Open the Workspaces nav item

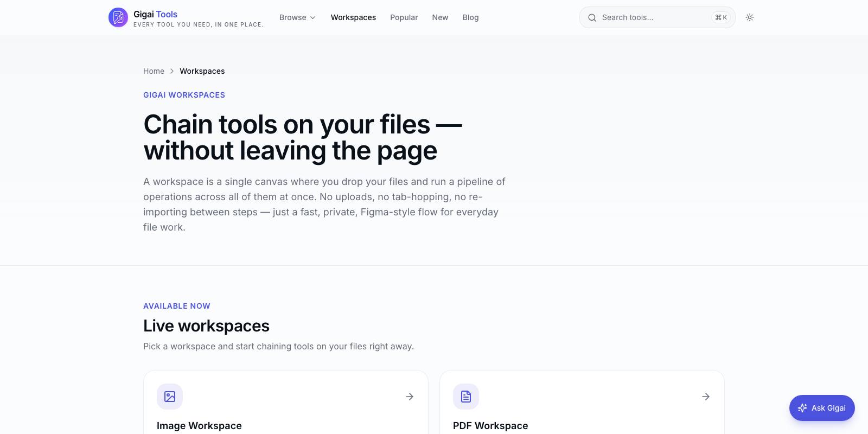pyautogui.click(x=353, y=17)
